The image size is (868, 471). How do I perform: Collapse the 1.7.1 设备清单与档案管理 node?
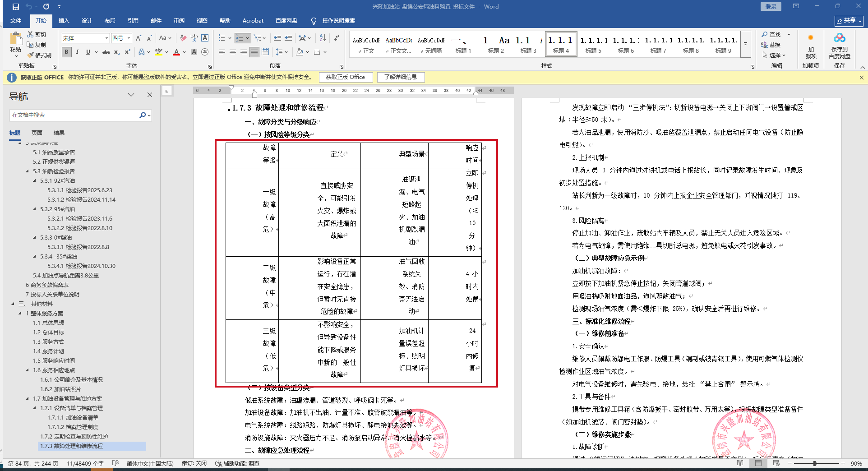click(35, 408)
